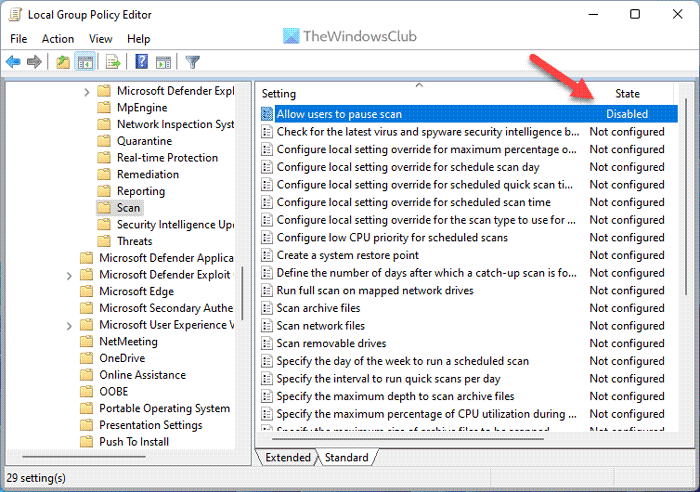Click the folder icon next to OOBE
Image resolution: width=700 pixels, height=492 pixels.
tap(86, 392)
